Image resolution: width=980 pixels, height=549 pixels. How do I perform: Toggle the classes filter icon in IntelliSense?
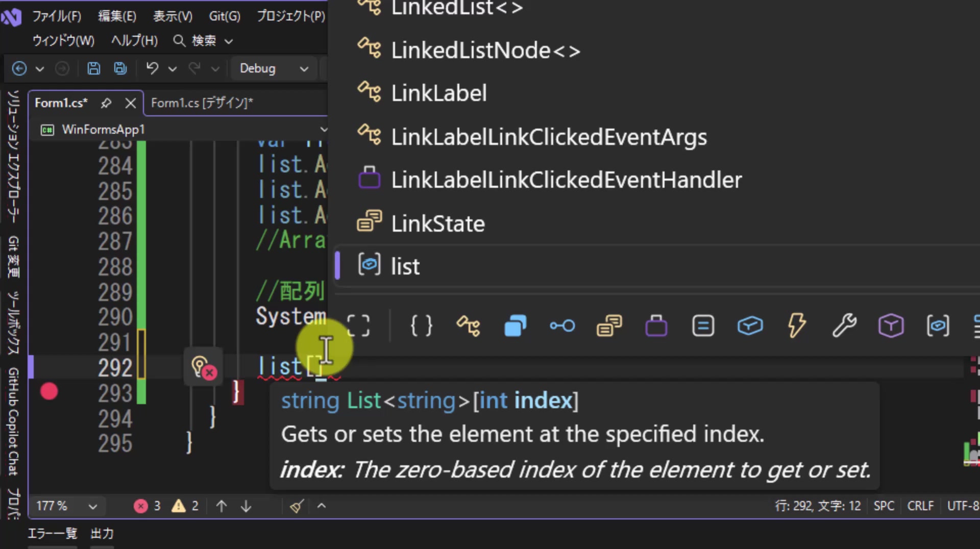[469, 326]
